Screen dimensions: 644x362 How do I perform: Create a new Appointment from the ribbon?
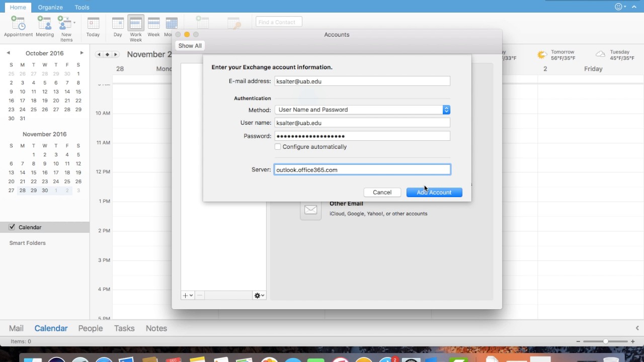(x=19, y=27)
